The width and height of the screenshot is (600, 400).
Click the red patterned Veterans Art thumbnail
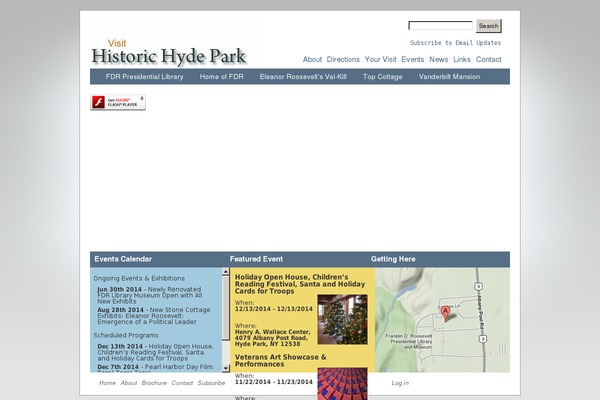click(x=342, y=384)
